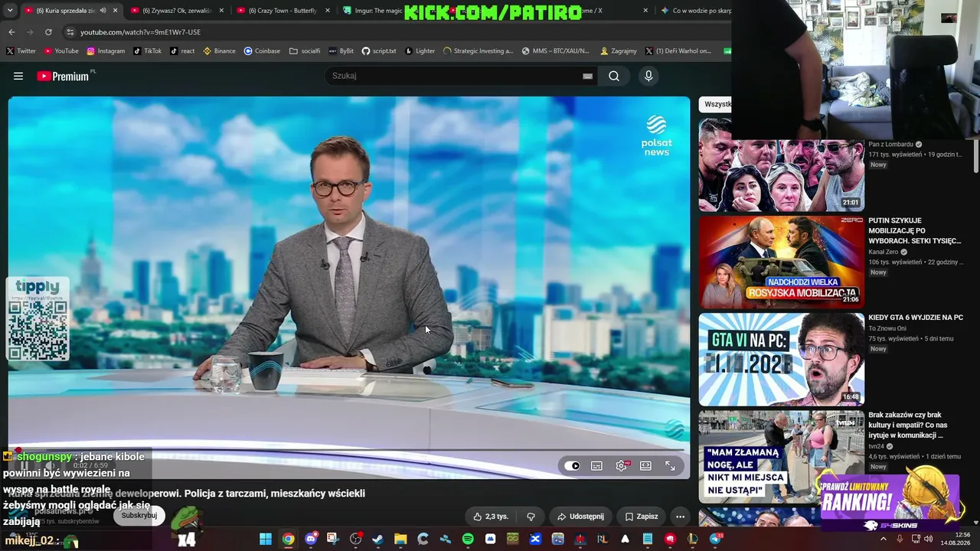Switch player to theater mode

pos(645,465)
